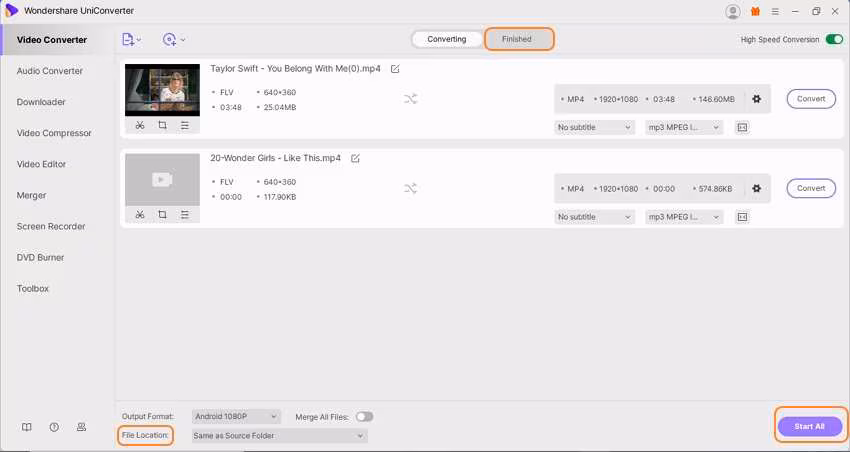Screen dimensions: 850x452
Task: Click the preview icon in Wonder Girls row
Action: [x=742, y=217]
